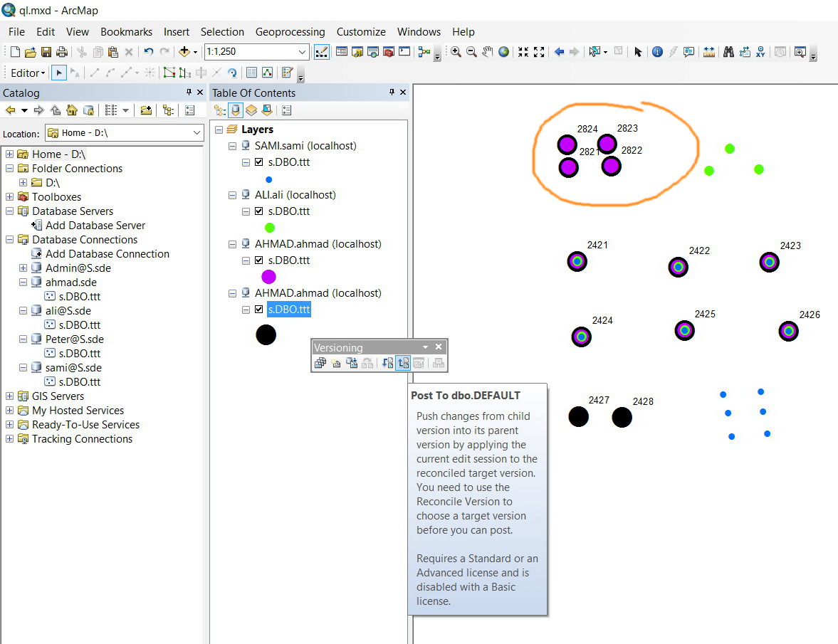Open the Versioning toolbar options arrow
The width and height of the screenshot is (838, 644).
click(426, 347)
